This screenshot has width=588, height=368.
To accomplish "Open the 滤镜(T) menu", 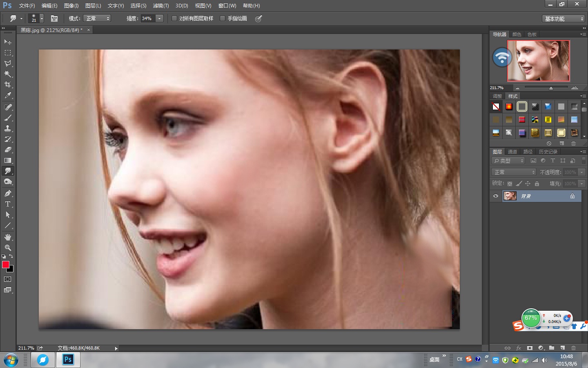I will [x=161, y=6].
